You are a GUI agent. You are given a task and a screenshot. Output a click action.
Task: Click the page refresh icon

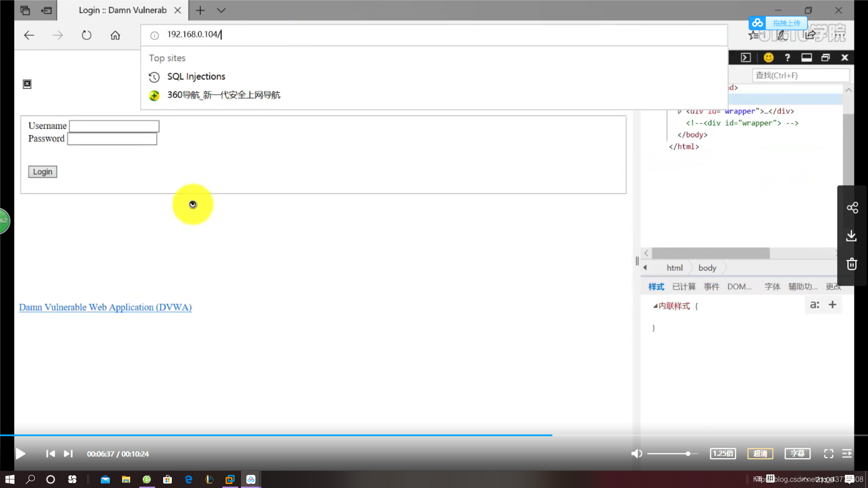click(86, 34)
